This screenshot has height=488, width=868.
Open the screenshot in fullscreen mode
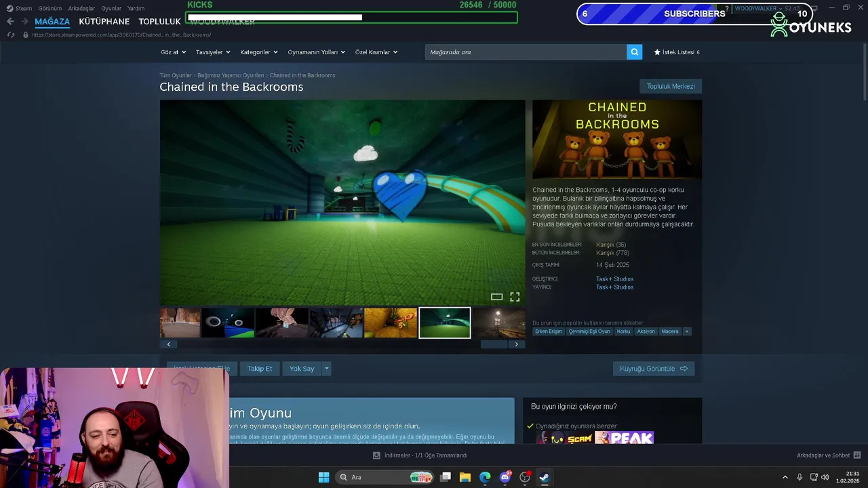click(x=515, y=297)
